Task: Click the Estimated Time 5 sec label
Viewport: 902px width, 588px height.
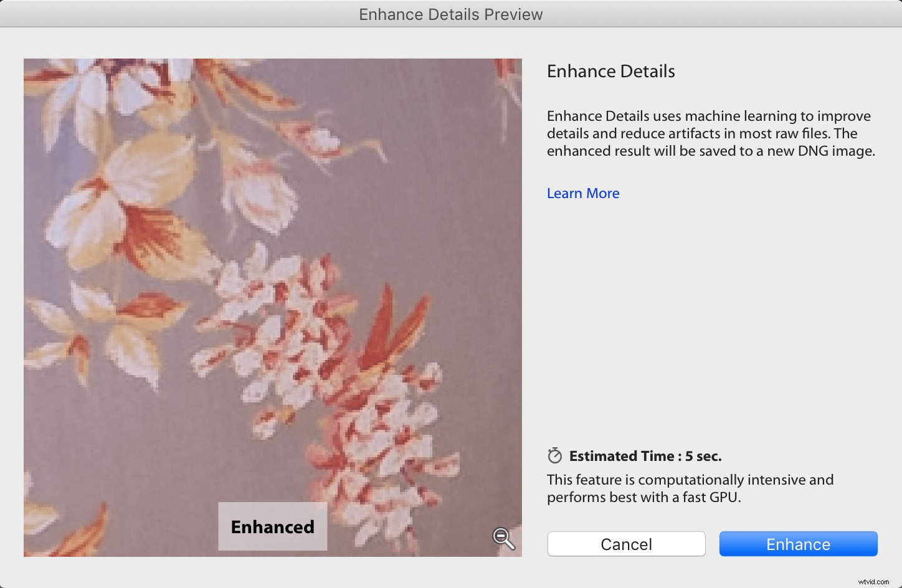Action: coord(645,455)
